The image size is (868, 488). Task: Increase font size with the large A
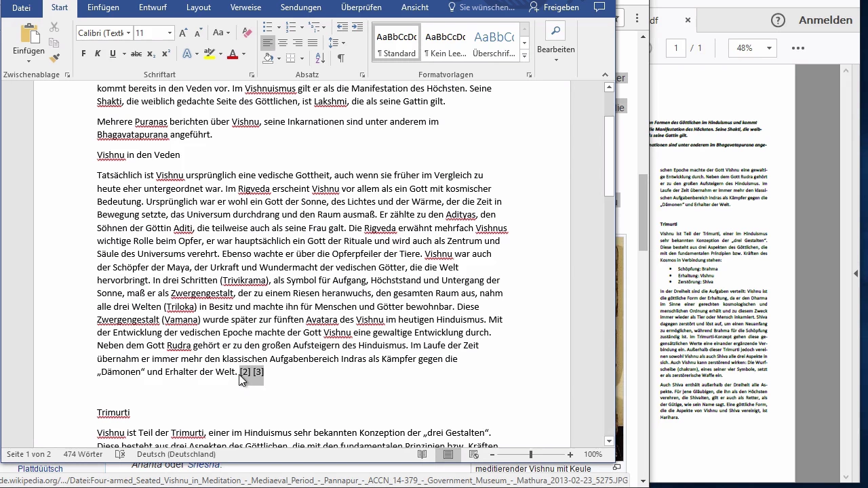point(183,33)
